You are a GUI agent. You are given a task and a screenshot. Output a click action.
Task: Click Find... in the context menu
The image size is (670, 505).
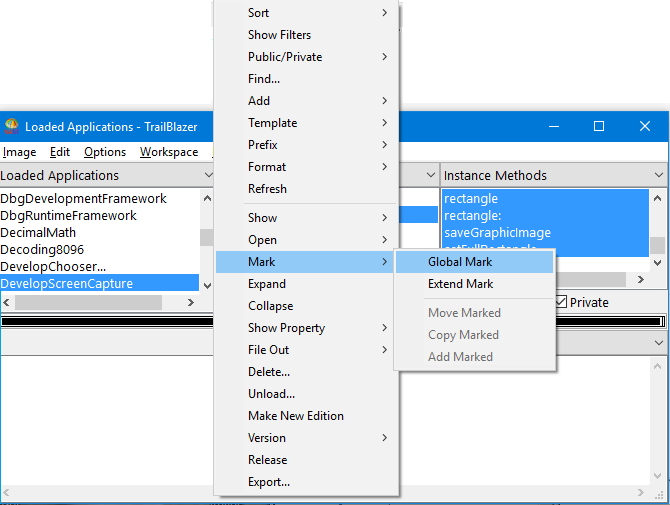pyautogui.click(x=264, y=79)
